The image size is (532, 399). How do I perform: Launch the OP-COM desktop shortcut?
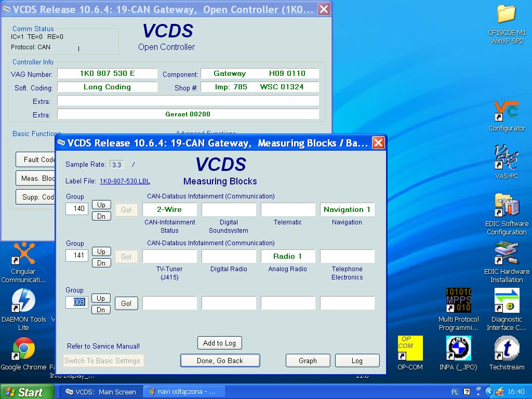(410, 353)
